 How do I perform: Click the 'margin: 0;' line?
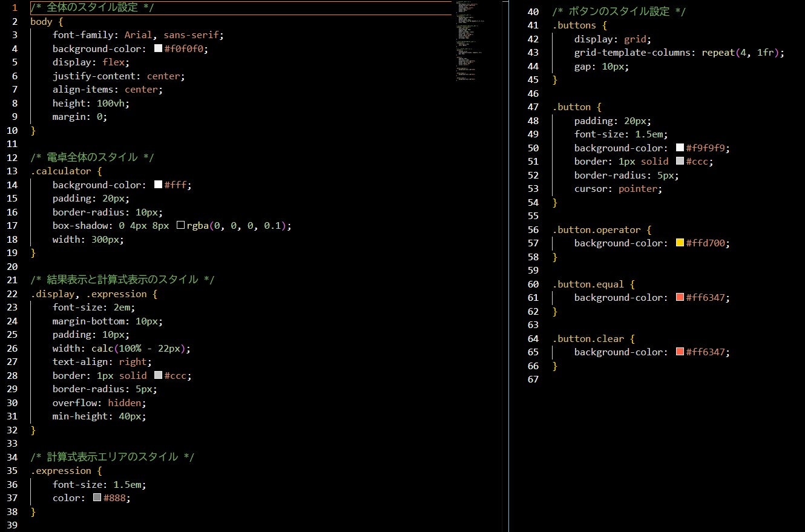(80, 117)
